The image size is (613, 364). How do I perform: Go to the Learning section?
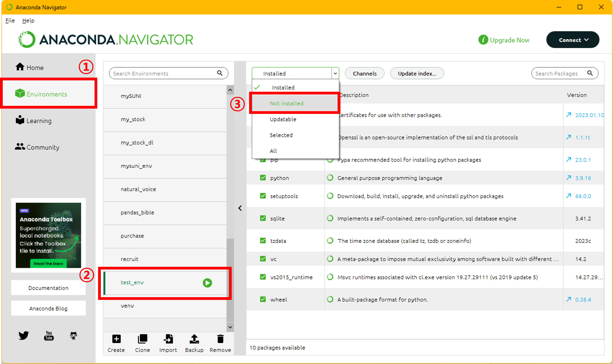(x=33, y=120)
